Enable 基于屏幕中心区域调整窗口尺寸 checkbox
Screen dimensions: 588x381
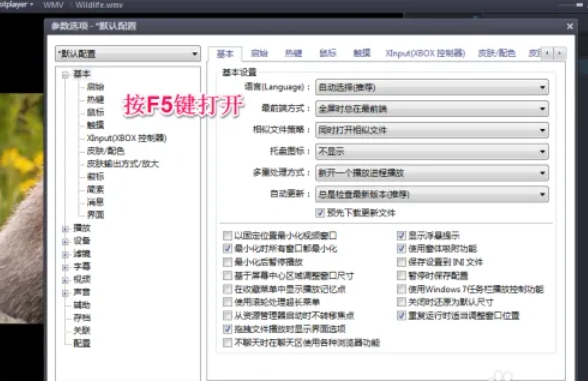pyautogui.click(x=227, y=276)
